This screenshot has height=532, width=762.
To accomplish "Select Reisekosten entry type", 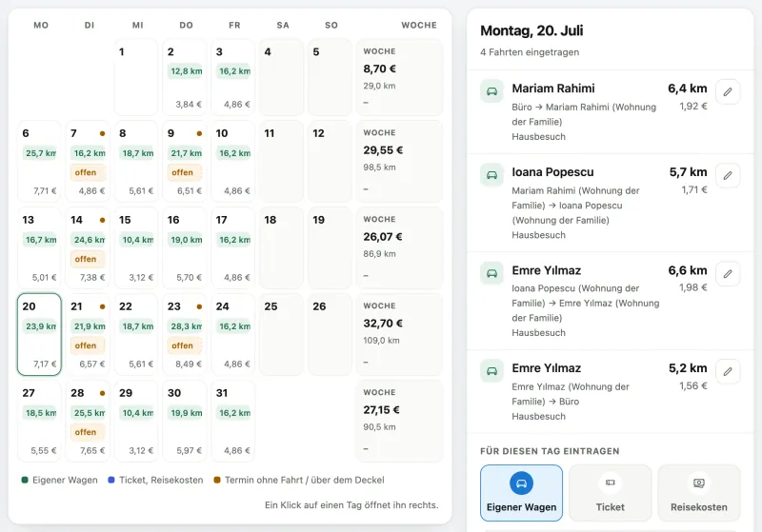I will coord(699,493).
